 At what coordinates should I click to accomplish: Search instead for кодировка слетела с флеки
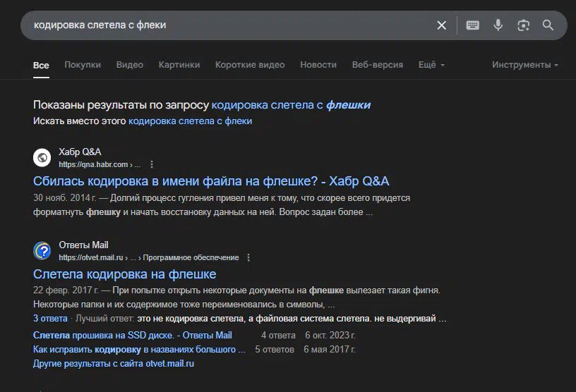(x=191, y=121)
